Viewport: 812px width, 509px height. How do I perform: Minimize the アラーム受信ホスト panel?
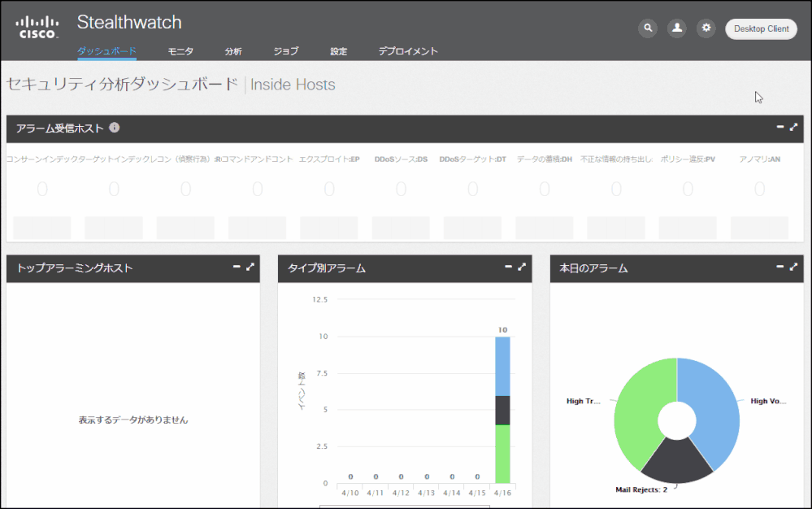pyautogui.click(x=779, y=127)
